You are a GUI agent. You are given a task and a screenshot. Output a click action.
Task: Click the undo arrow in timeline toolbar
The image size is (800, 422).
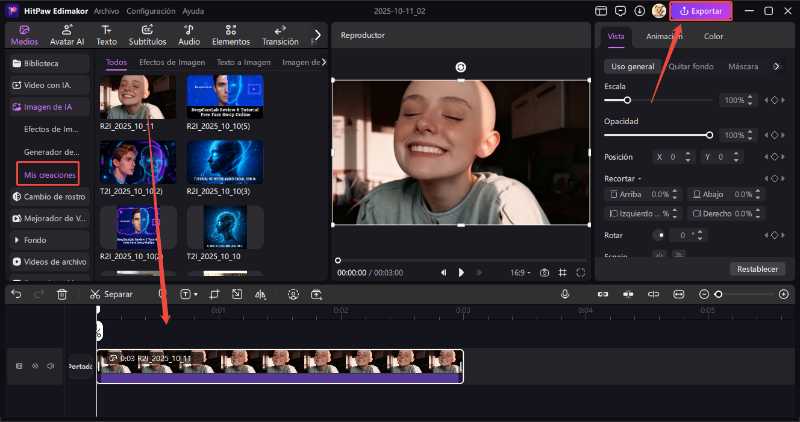tap(16, 294)
